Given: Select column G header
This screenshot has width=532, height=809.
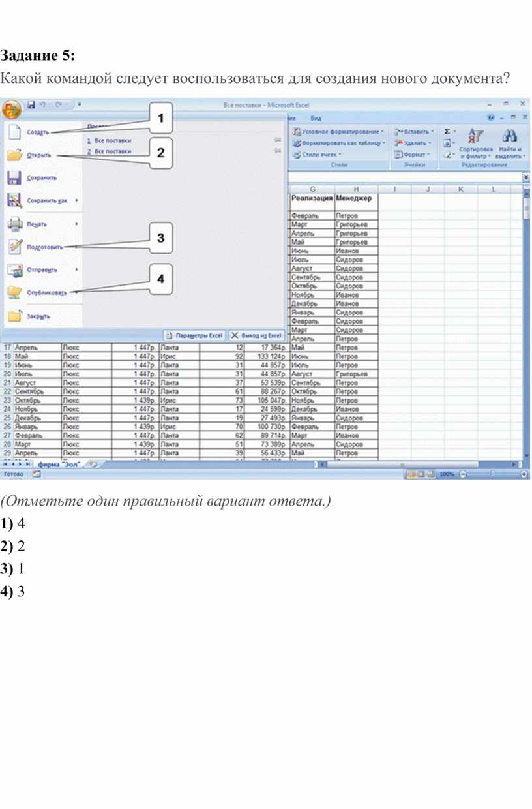Looking at the screenshot, I should coord(312,189).
